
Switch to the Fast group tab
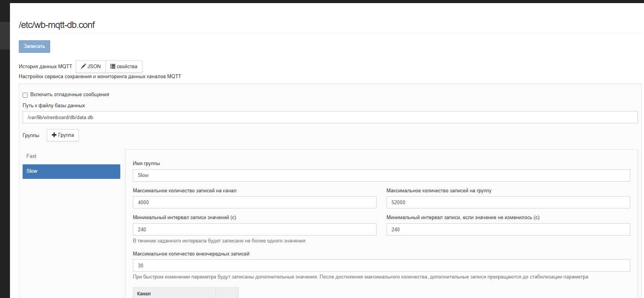[x=31, y=156]
